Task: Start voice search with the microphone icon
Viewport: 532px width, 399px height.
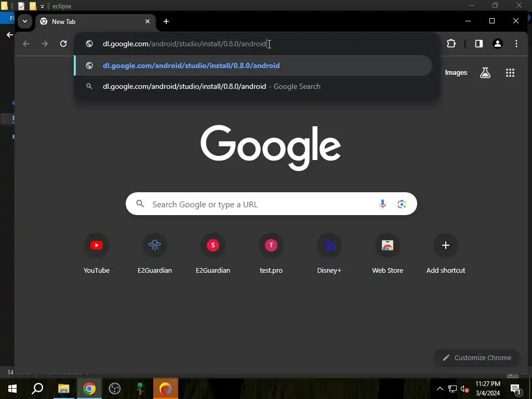Action: click(382, 204)
